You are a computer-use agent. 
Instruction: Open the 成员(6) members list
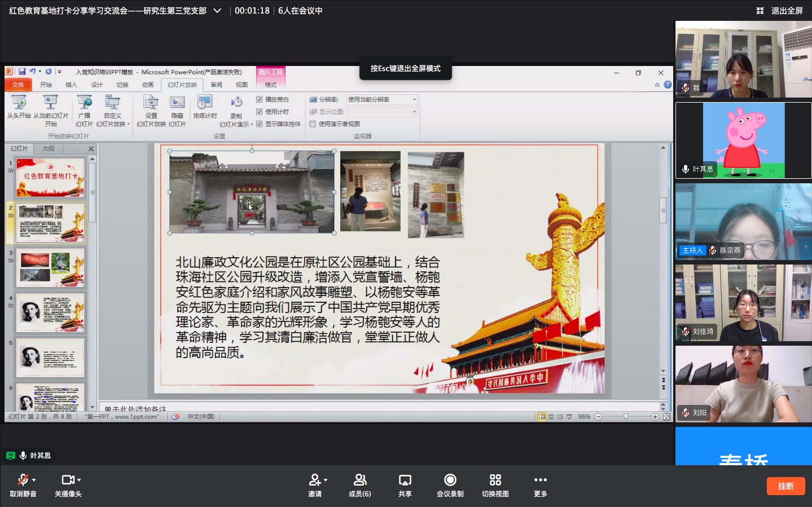tap(359, 480)
